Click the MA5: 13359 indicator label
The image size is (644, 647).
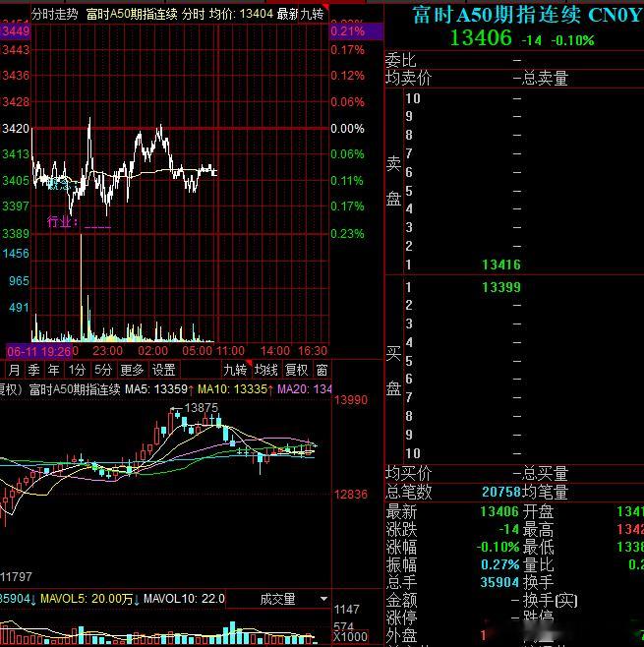(159, 389)
